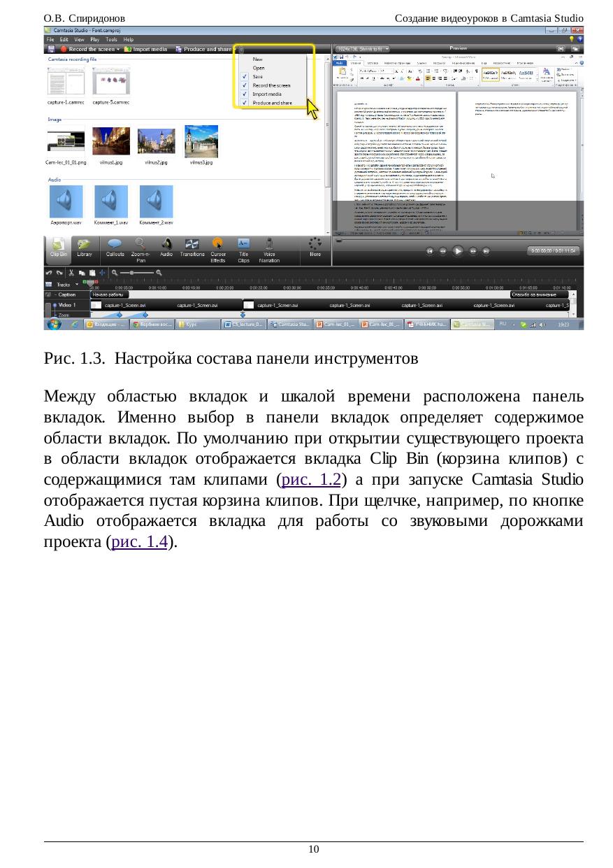The height and width of the screenshot is (868, 613).
Task: Open the Transitions panel icon
Action: 192,244
